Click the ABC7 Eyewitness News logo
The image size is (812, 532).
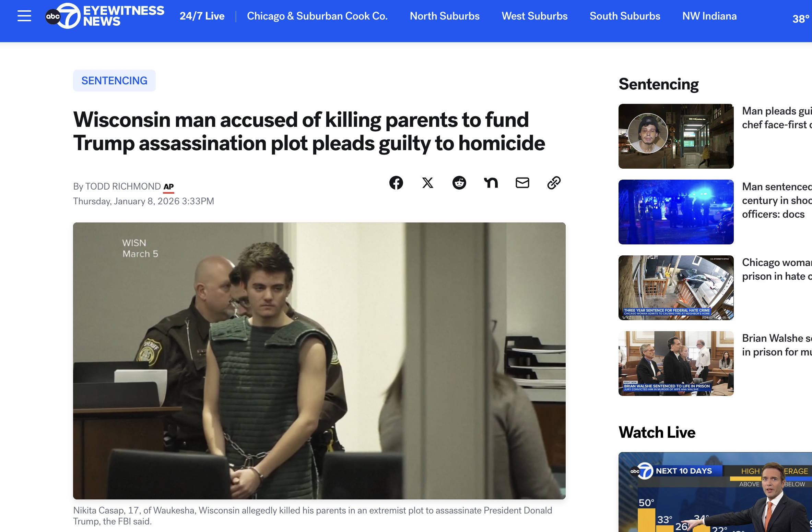tap(105, 16)
